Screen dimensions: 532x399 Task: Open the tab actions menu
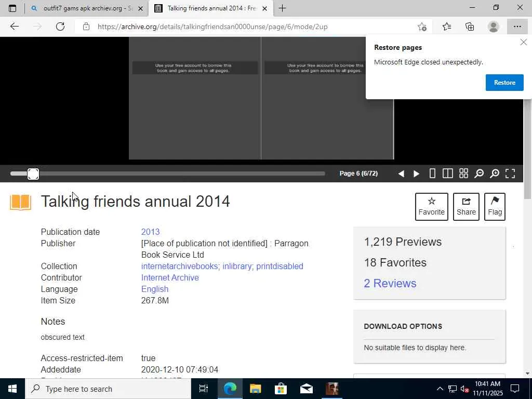coord(12,8)
